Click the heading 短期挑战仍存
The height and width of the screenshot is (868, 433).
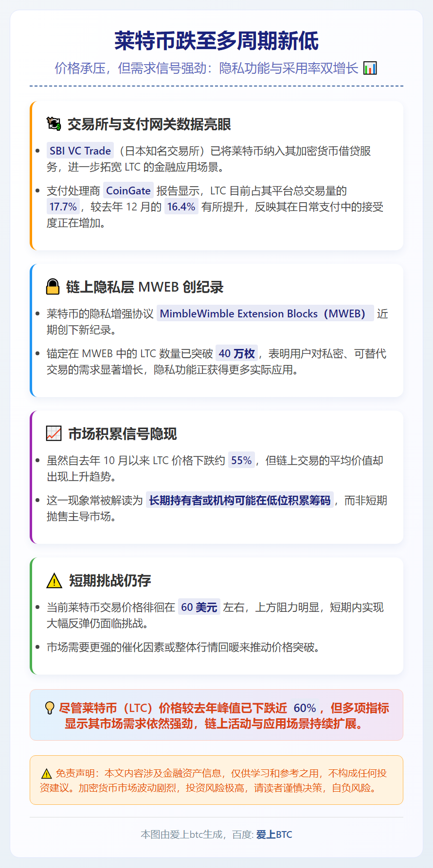click(x=110, y=581)
